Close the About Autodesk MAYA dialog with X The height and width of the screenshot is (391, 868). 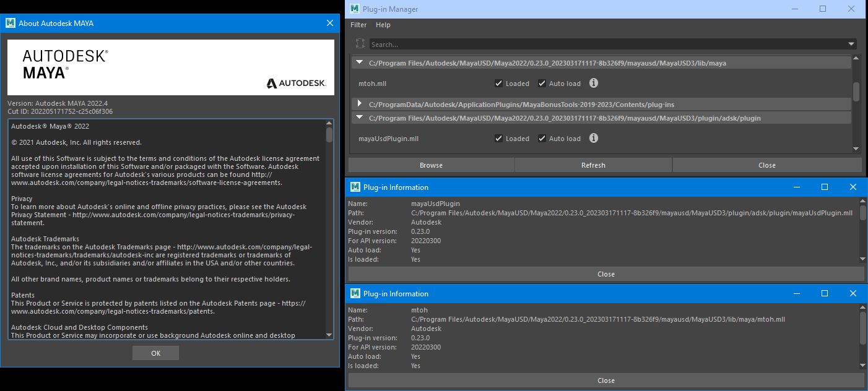(330, 23)
